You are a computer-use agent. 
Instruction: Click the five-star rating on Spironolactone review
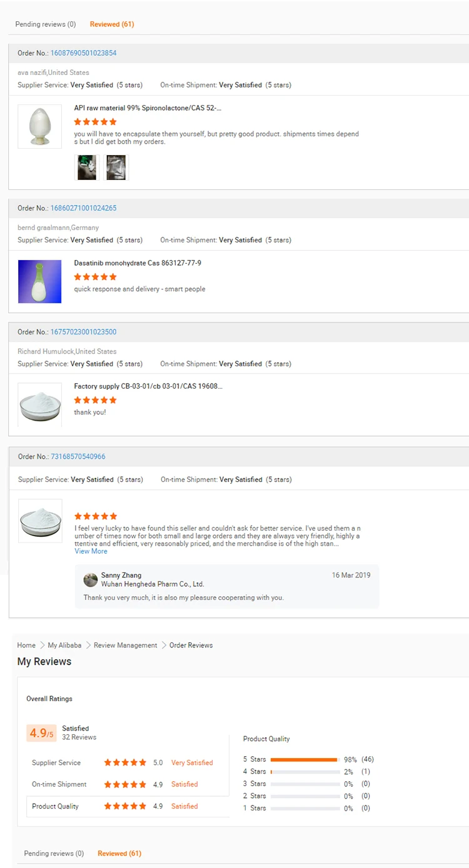(95, 122)
